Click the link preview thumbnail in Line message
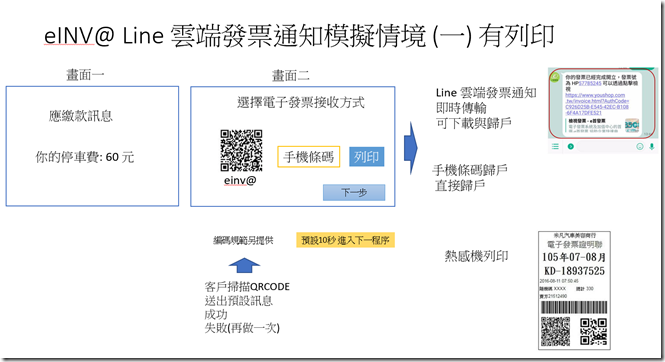 tap(631, 125)
